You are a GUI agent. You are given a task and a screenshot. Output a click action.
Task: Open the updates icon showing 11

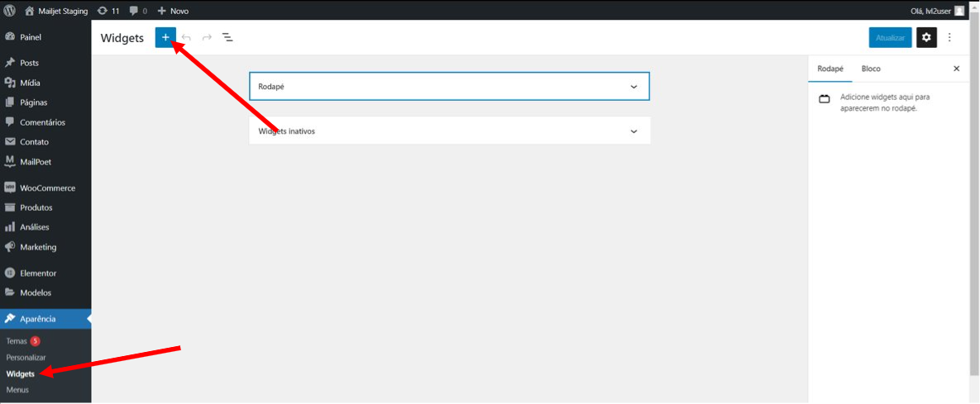[x=108, y=11]
